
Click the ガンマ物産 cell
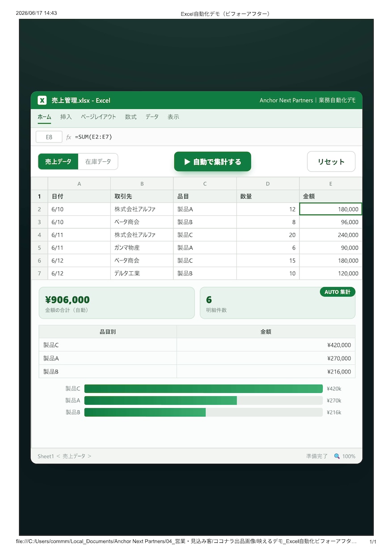pos(142,248)
